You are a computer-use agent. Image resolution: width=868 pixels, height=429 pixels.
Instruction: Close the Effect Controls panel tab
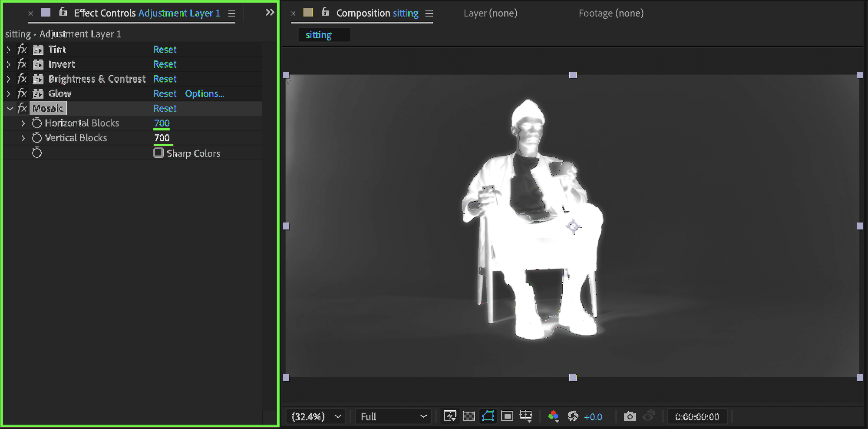[x=31, y=13]
